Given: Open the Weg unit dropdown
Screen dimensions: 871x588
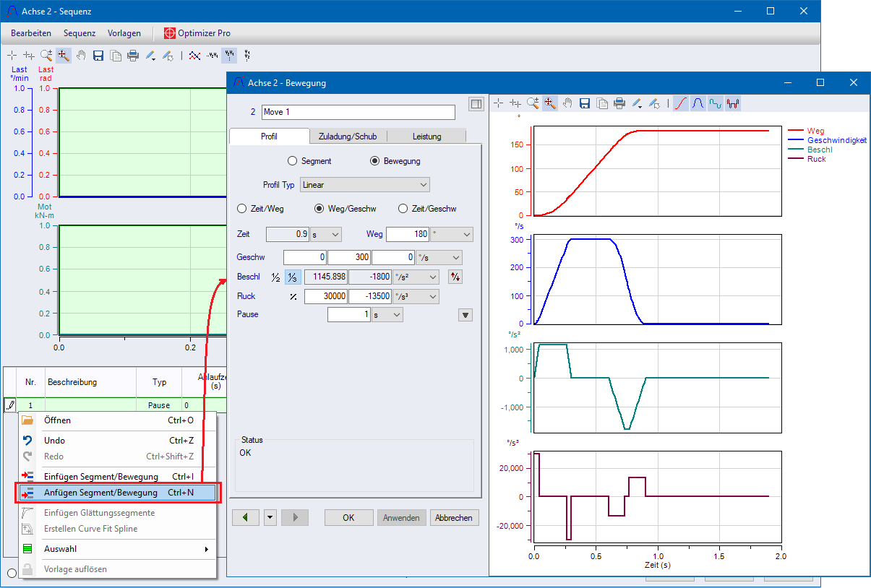Looking at the screenshot, I should (451, 234).
